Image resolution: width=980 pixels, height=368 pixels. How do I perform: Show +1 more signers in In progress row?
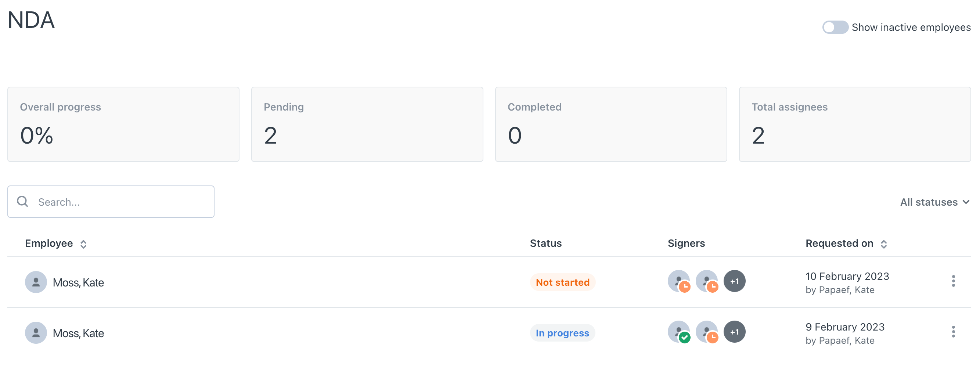coord(734,332)
